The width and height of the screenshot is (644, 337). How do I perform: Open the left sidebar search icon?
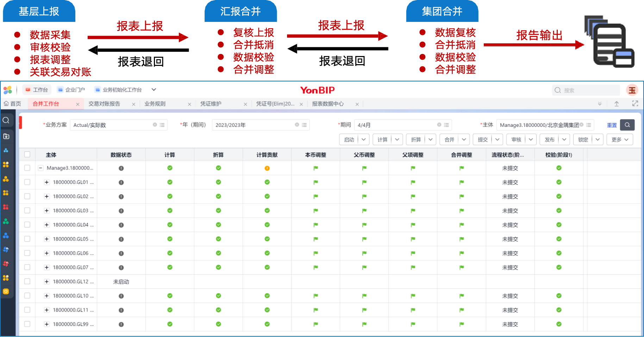(6, 121)
